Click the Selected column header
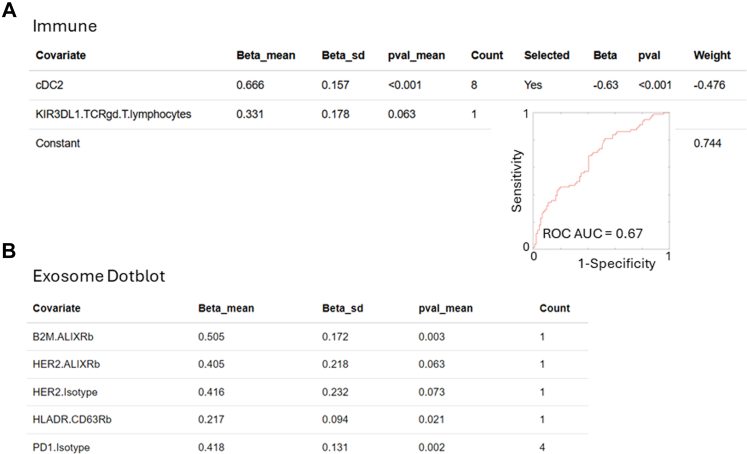 [x=546, y=55]
